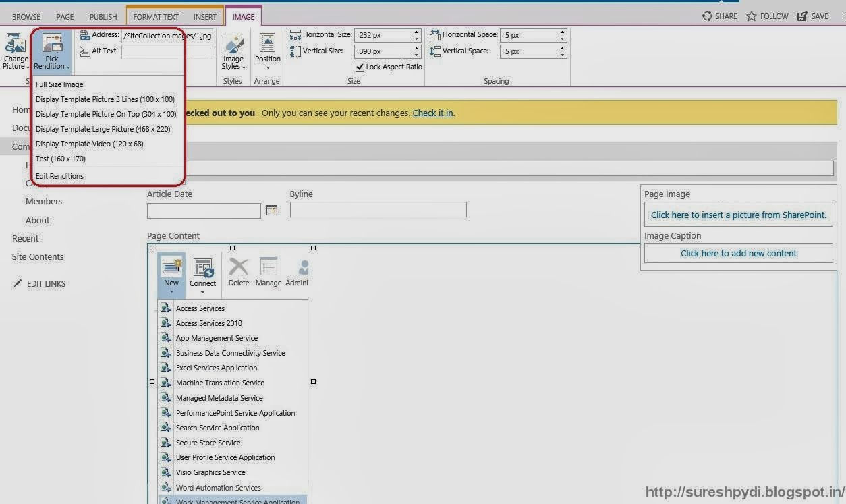
Task: Open Image Styles gallery
Action: click(x=233, y=52)
